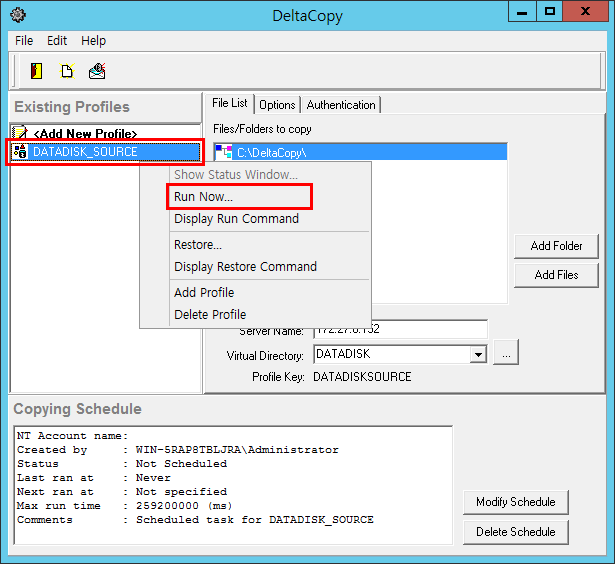Select the <Add New Profile> entry
The height and width of the screenshot is (564, 615).
click(x=85, y=133)
